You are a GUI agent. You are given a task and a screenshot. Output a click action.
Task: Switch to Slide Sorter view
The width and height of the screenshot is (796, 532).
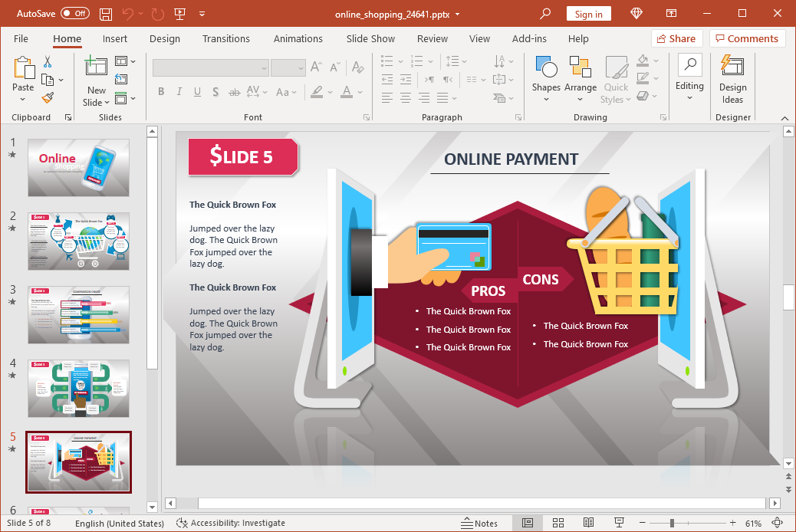tap(558, 523)
